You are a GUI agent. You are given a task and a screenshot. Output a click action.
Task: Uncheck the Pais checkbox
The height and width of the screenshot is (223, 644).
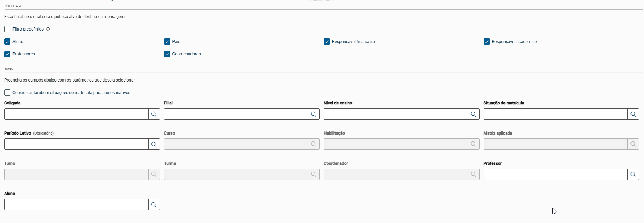click(x=167, y=42)
